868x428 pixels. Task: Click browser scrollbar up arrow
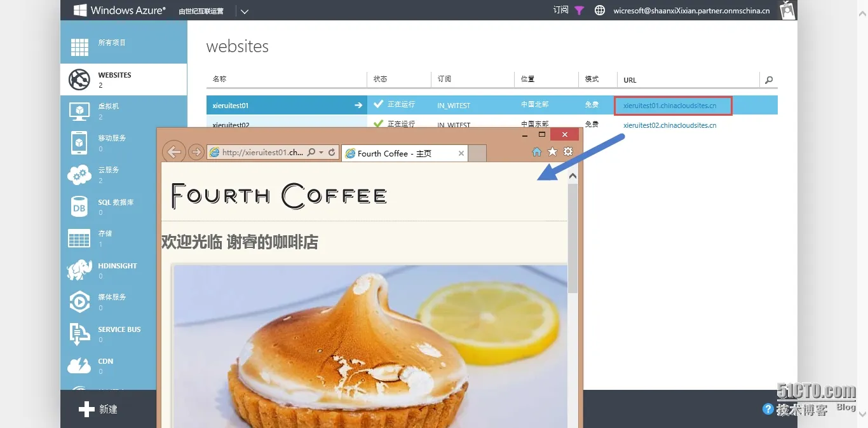573,176
